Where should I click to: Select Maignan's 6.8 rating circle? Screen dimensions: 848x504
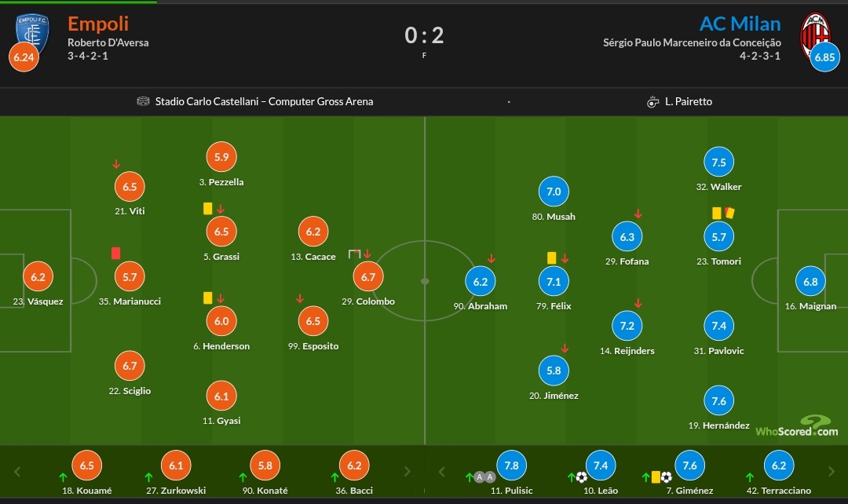pyautogui.click(x=810, y=281)
